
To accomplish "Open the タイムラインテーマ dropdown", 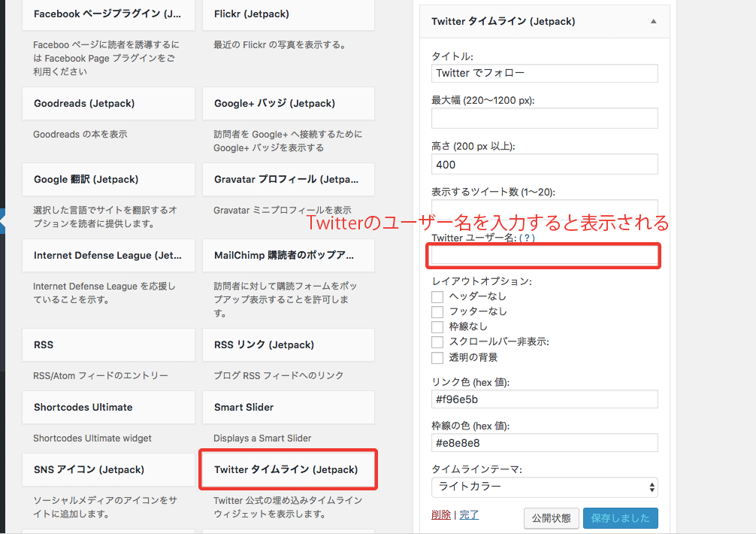I will click(544, 487).
